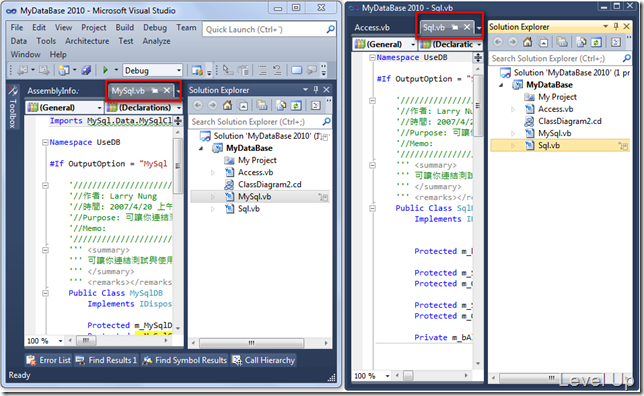Toggle pin on MySql.vb tab
The width and height of the screenshot is (644, 396).
tap(155, 90)
